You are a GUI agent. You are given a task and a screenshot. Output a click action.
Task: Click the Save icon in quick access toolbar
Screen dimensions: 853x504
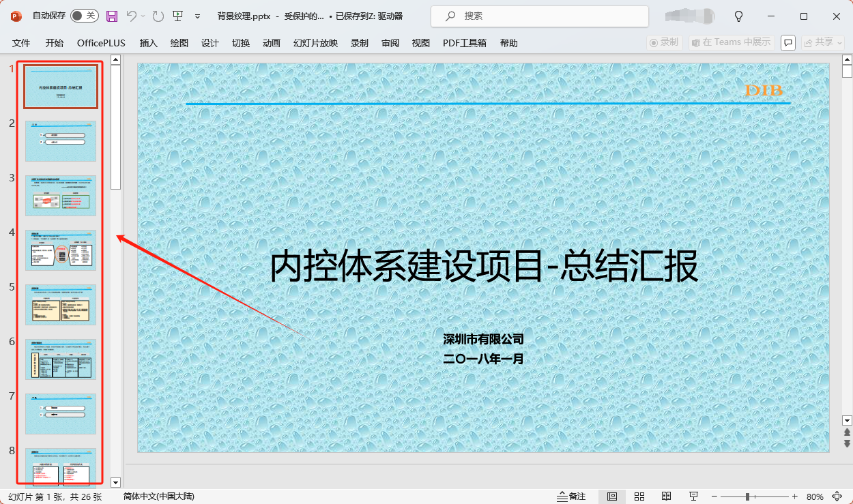(x=112, y=16)
